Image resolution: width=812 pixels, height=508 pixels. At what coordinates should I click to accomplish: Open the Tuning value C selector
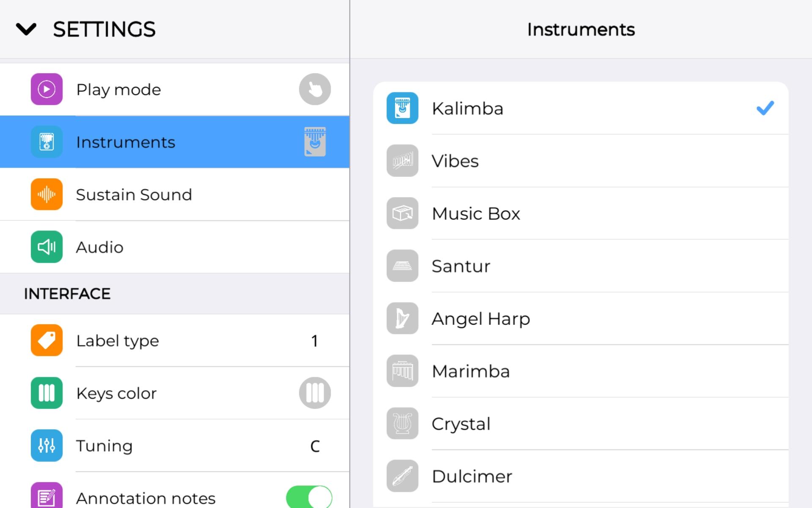tap(315, 446)
